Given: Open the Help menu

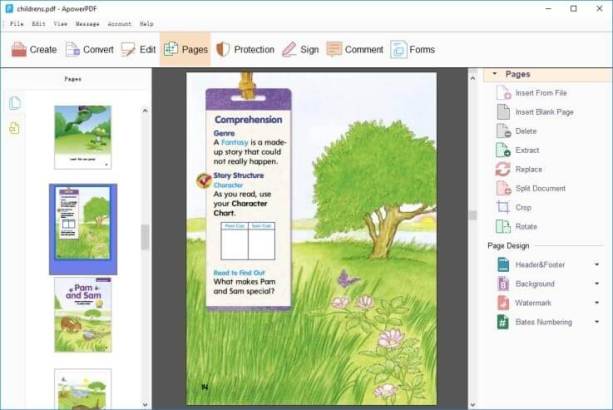Looking at the screenshot, I should click(147, 24).
